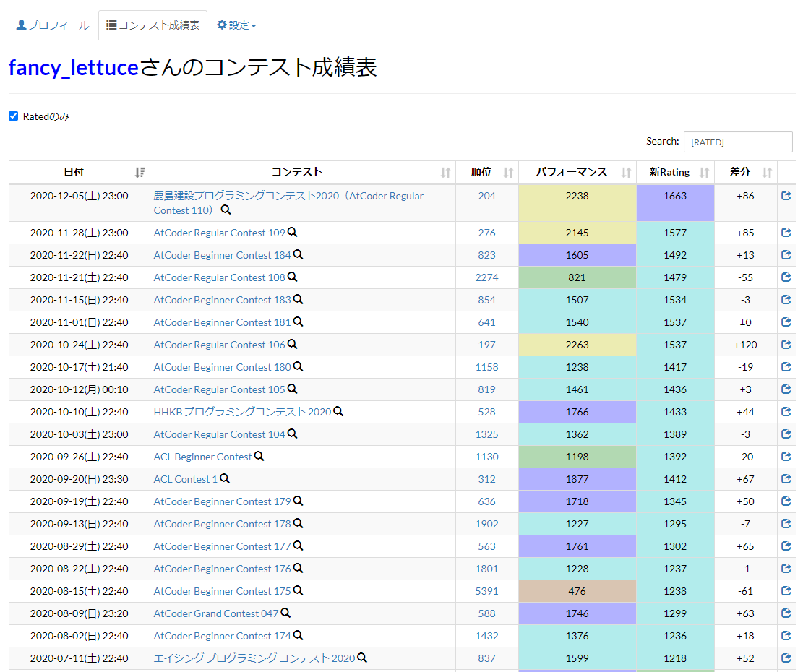Viewport: 803px width, 672px height.
Task: Open rank 197 standings link
Action: coord(487,345)
